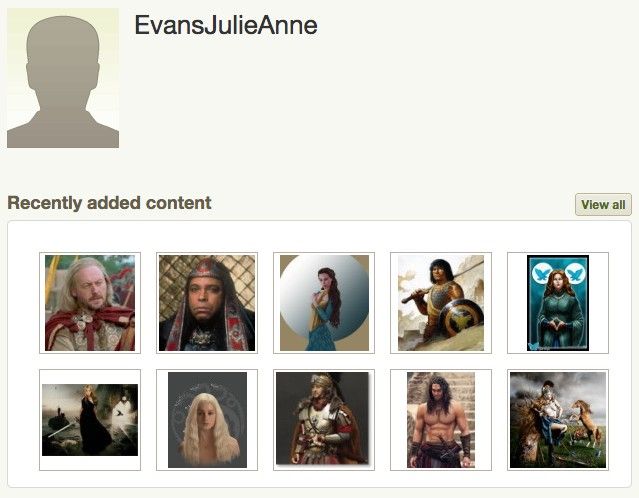Select picture with golden lattice background
Screen dimensions: 639x498
tap(207, 303)
